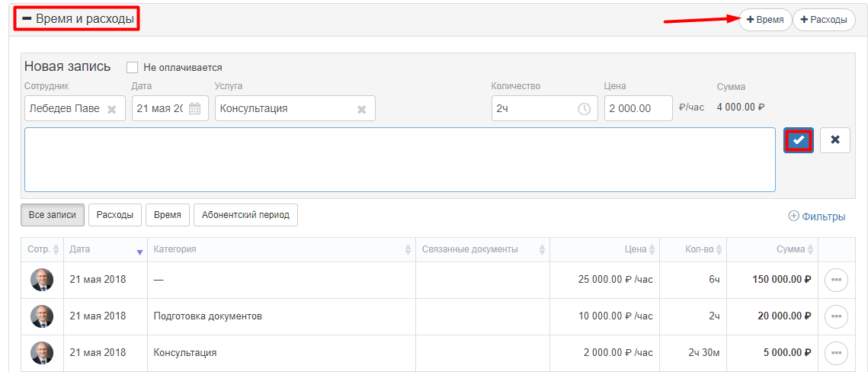Add a new time entry via + Время
Viewport: 868px width, 372px height.
(765, 20)
